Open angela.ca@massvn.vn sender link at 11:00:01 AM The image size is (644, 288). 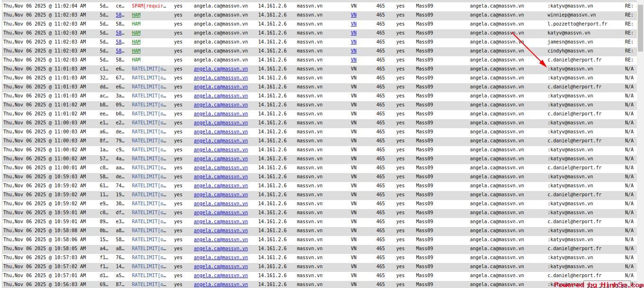tap(220, 168)
